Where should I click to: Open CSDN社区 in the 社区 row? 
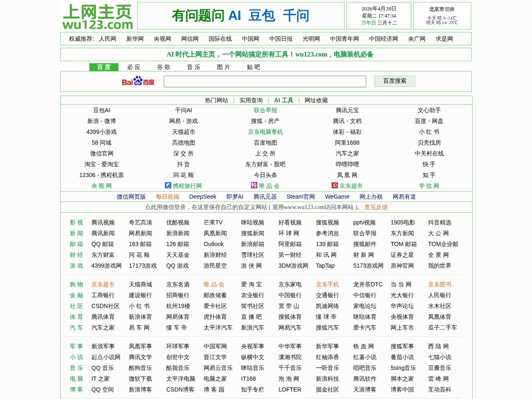[x=106, y=306]
